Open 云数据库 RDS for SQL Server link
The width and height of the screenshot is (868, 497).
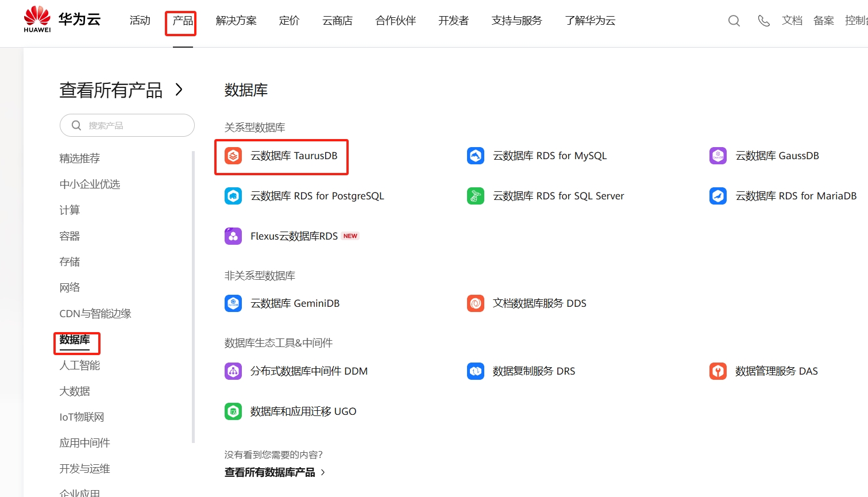click(558, 196)
